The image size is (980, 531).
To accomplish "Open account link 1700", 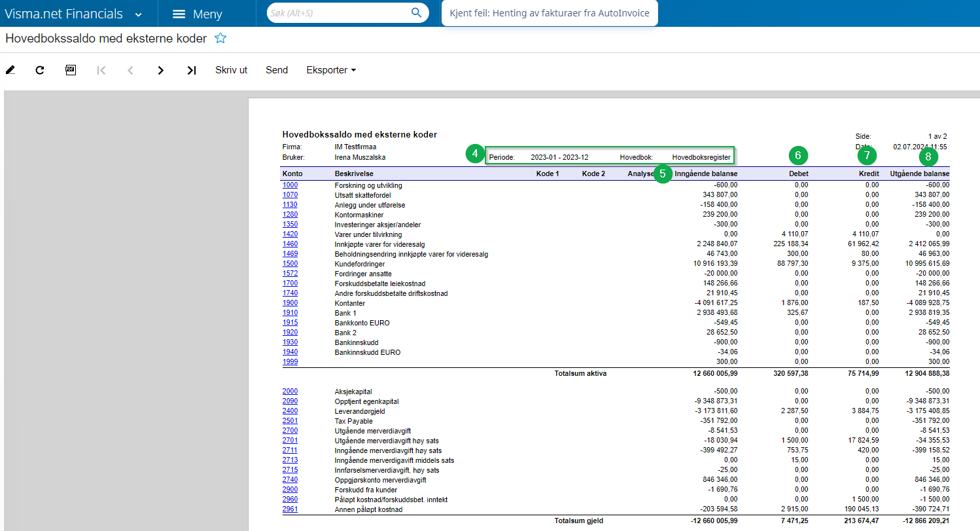I will 290,284.
